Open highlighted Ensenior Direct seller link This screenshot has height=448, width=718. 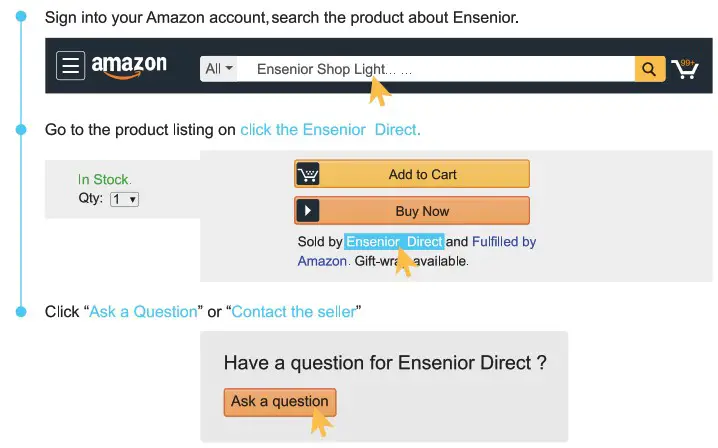pos(394,242)
